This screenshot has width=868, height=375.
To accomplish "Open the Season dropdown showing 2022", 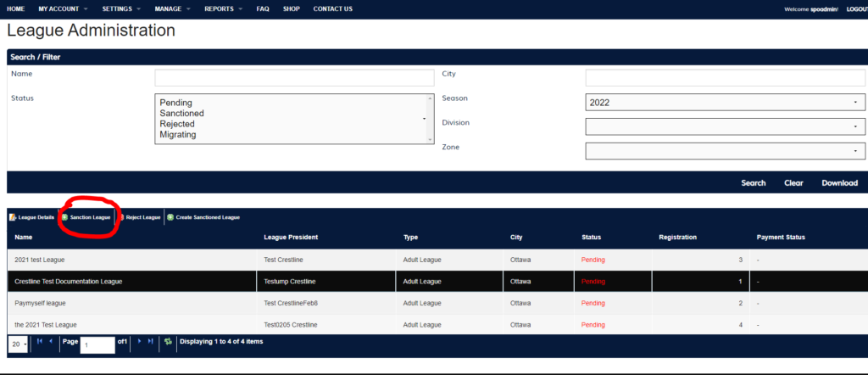I will 726,102.
